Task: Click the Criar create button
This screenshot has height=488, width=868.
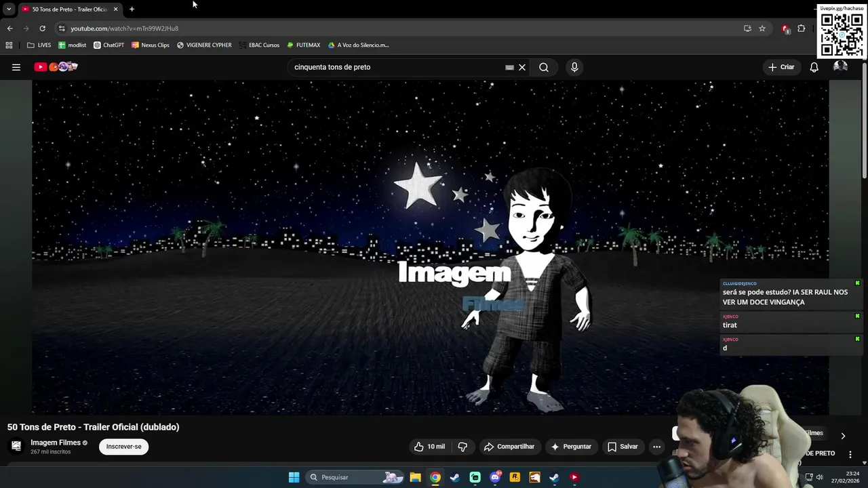Action: tap(781, 67)
